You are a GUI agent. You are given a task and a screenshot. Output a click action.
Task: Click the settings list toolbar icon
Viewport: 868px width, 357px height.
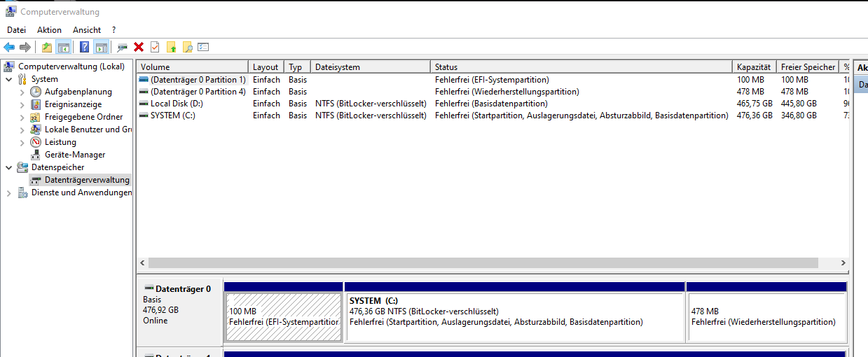click(x=203, y=47)
